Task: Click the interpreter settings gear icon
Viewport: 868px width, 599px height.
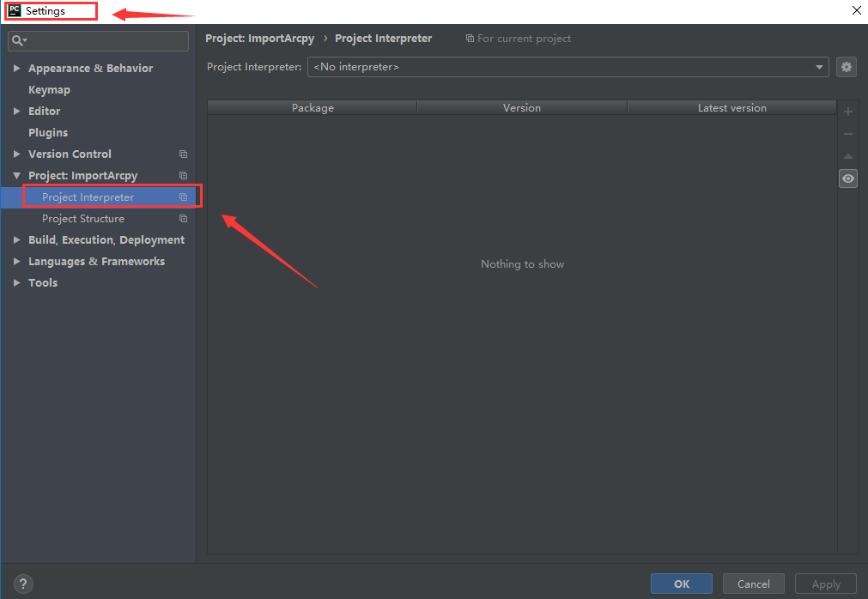Action: (x=846, y=67)
